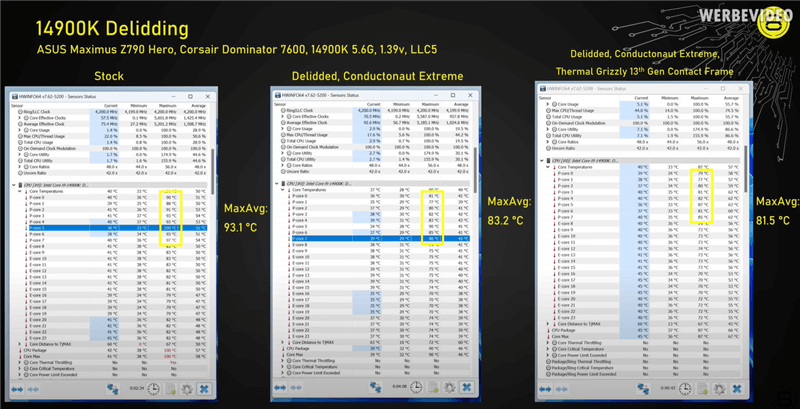Collapse the CPU Intel Core i9-14900K group in Stock window
The width and height of the screenshot is (800, 409).
point(14,184)
